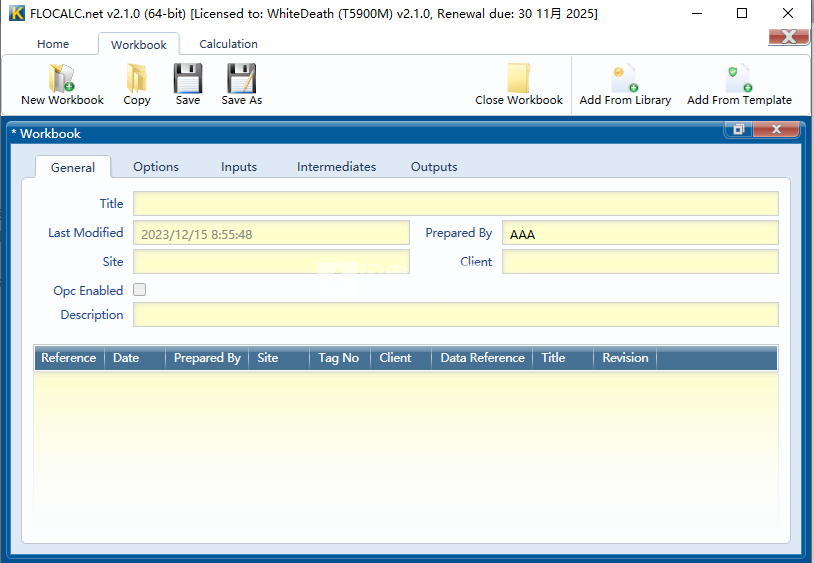Screen dimensions: 814x563
Task: Select the General tab
Action: tap(73, 167)
